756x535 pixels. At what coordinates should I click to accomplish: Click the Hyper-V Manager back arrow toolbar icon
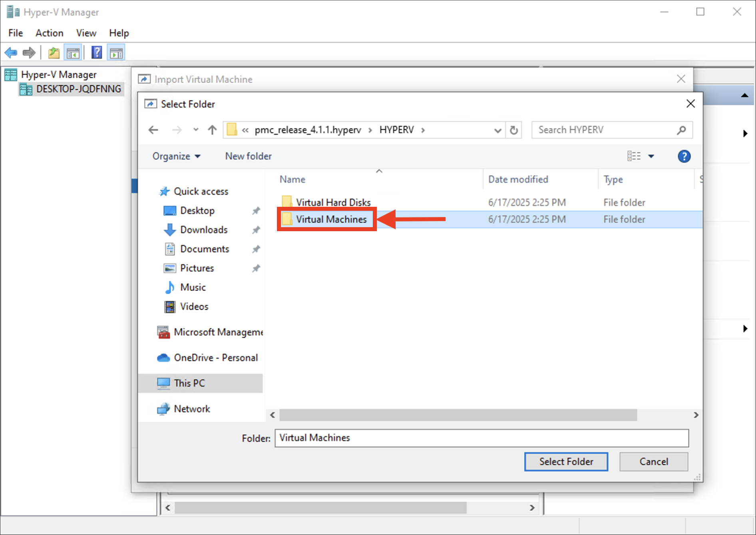click(x=11, y=53)
